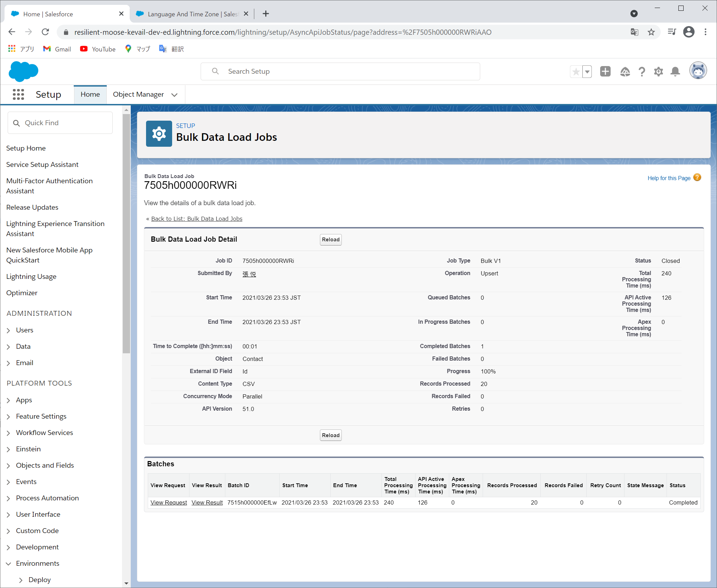This screenshot has width=717, height=588.
Task: Click the Help question mark icon
Action: tap(642, 72)
